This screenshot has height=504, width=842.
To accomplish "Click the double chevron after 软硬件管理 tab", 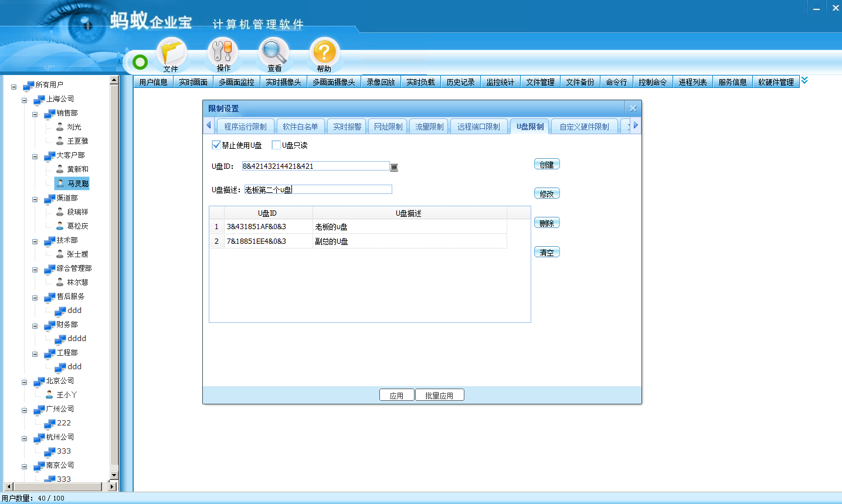I will point(804,80).
